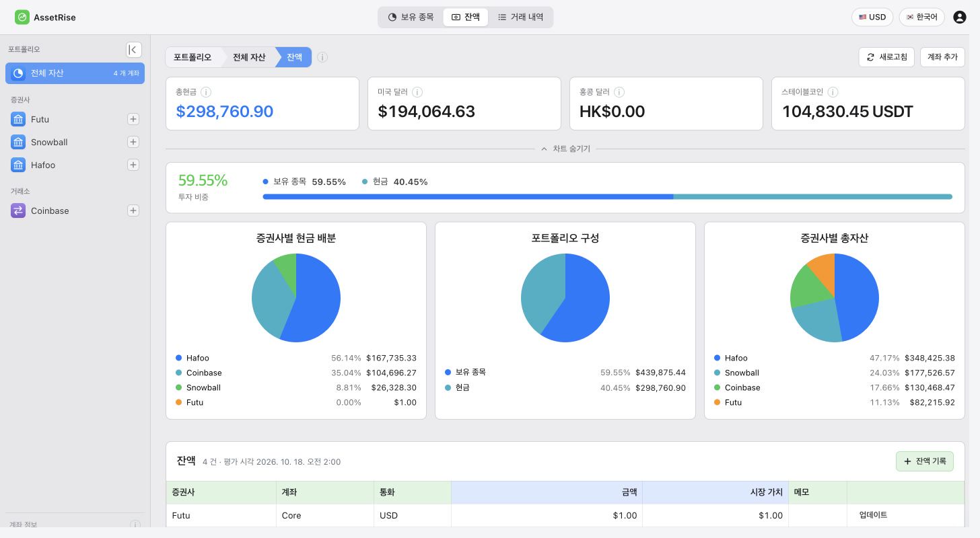980x538 pixels.
Task: Click the blue Hafoo swatch under 증권사별 현금 배분
Action: coord(178,358)
